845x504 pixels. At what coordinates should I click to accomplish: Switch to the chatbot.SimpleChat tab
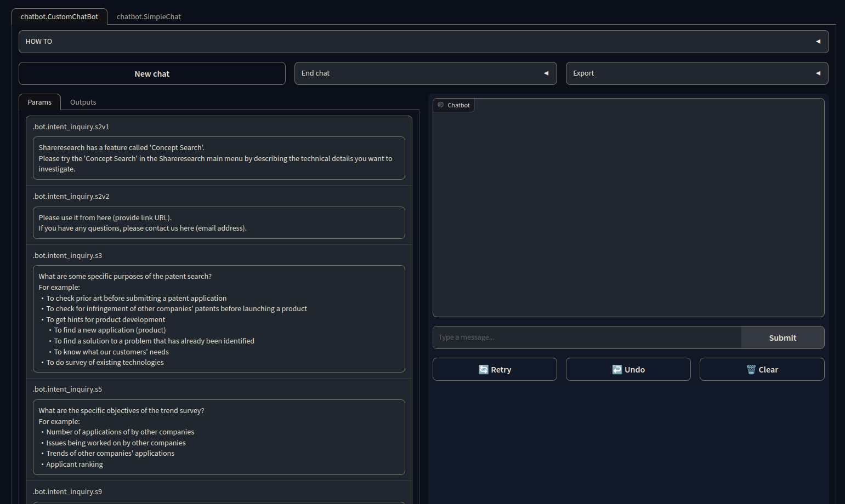[x=148, y=16]
